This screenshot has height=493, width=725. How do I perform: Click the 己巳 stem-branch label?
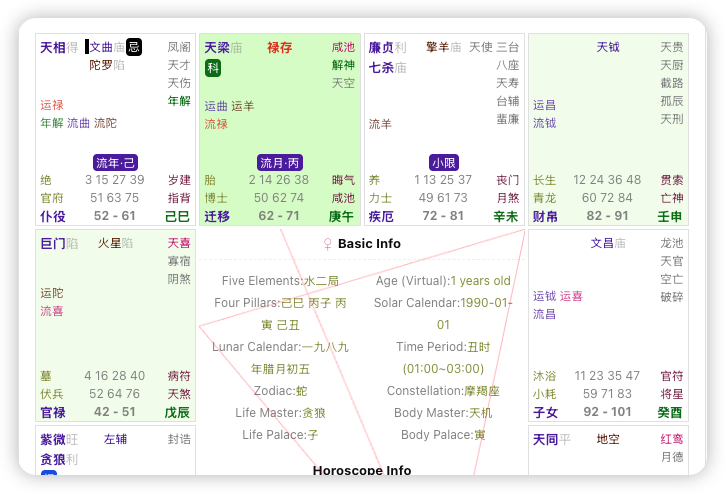(x=178, y=216)
